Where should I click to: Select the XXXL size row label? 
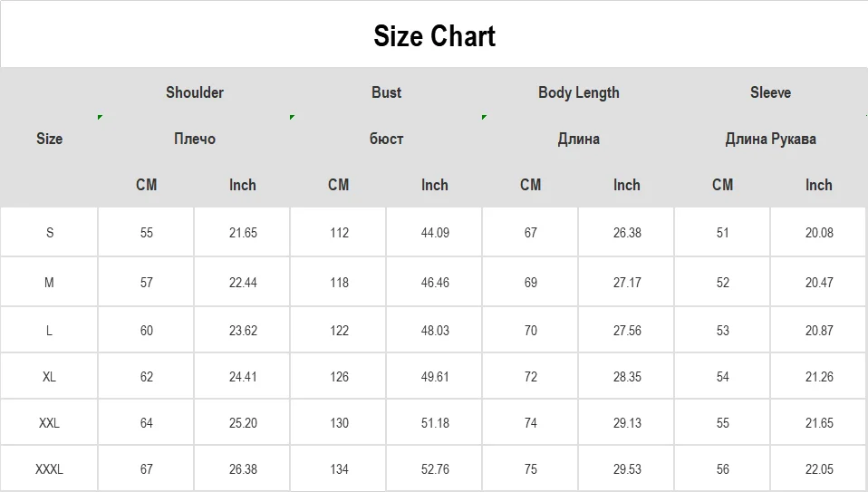point(49,469)
